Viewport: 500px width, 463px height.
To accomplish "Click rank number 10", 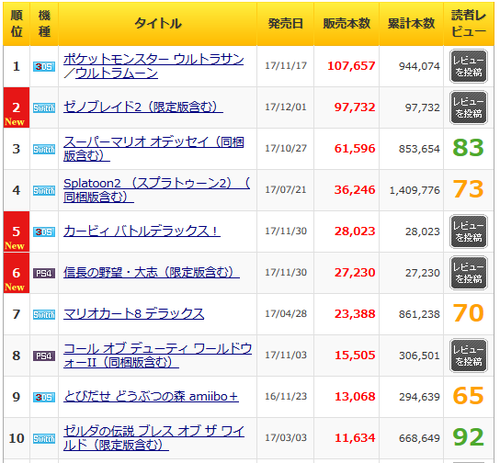I will click(x=16, y=438).
